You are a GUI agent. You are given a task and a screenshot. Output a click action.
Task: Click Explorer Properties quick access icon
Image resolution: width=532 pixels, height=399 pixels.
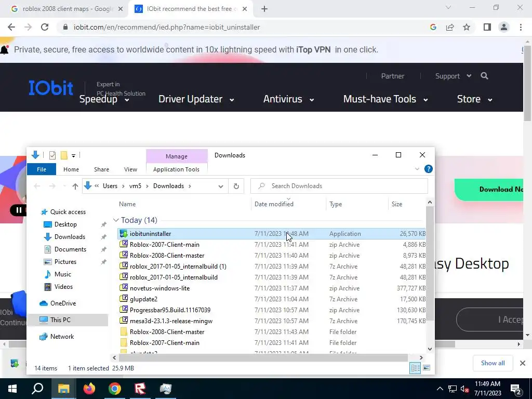[x=52, y=155]
